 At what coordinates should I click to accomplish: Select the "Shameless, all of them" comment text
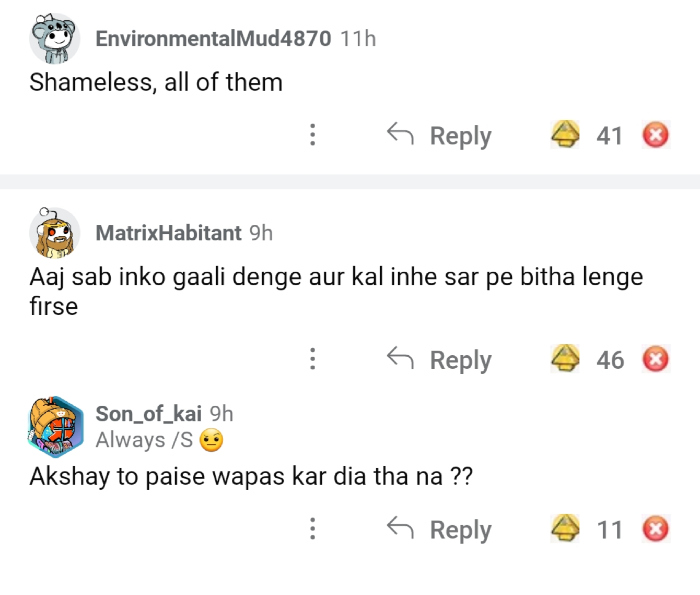[156, 82]
